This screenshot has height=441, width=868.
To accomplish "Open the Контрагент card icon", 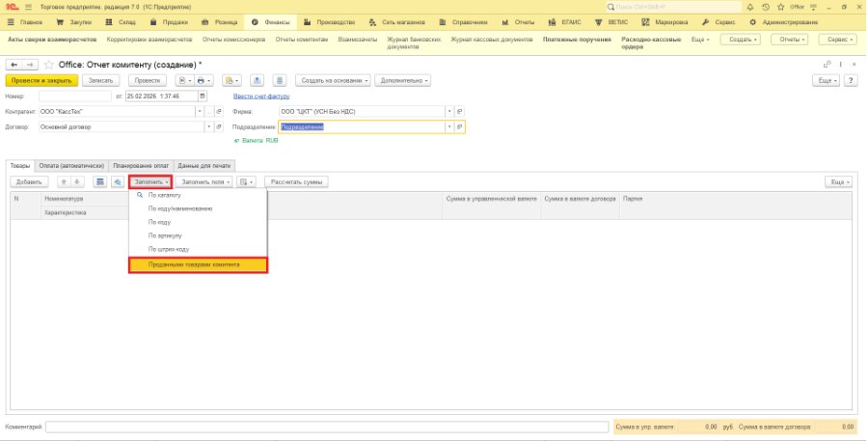I will (219, 111).
